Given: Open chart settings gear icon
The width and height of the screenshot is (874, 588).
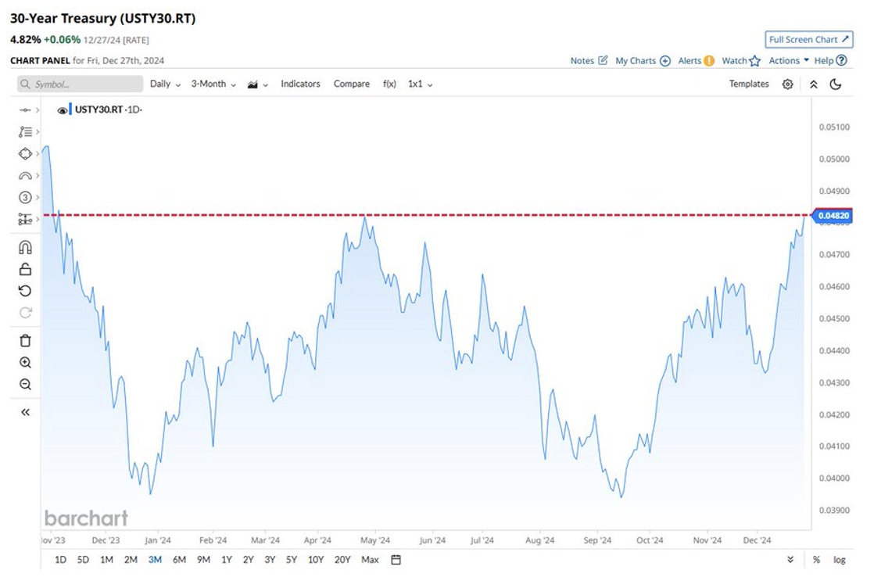Looking at the screenshot, I should (787, 84).
